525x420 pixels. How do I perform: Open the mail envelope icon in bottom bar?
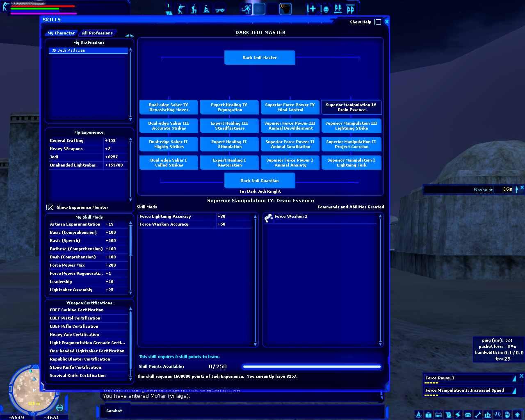[468, 415]
